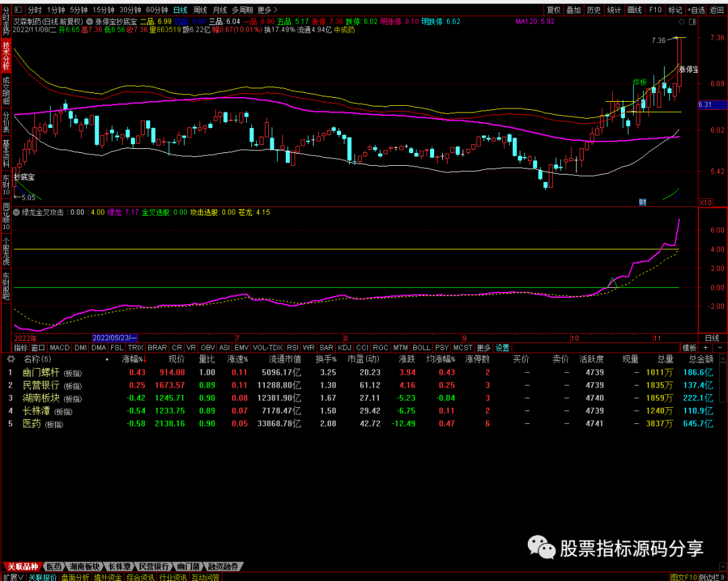728x581 pixels.
Task: Select the 民营银行 sector row
Action: 364,386
